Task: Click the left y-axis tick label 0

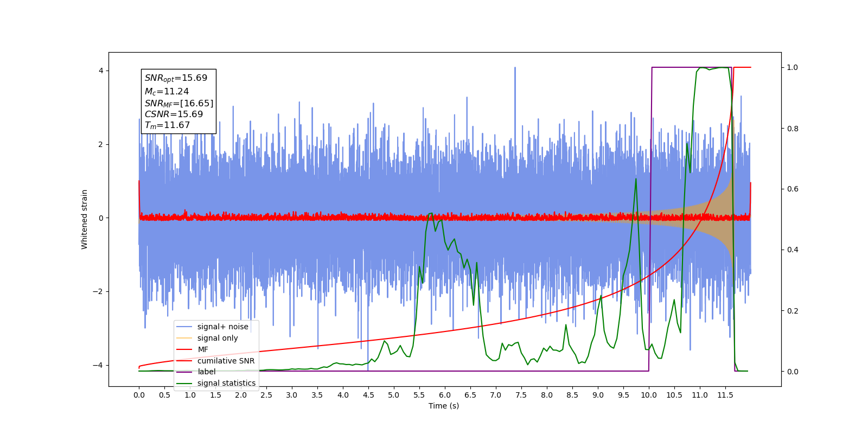Action: coord(100,218)
